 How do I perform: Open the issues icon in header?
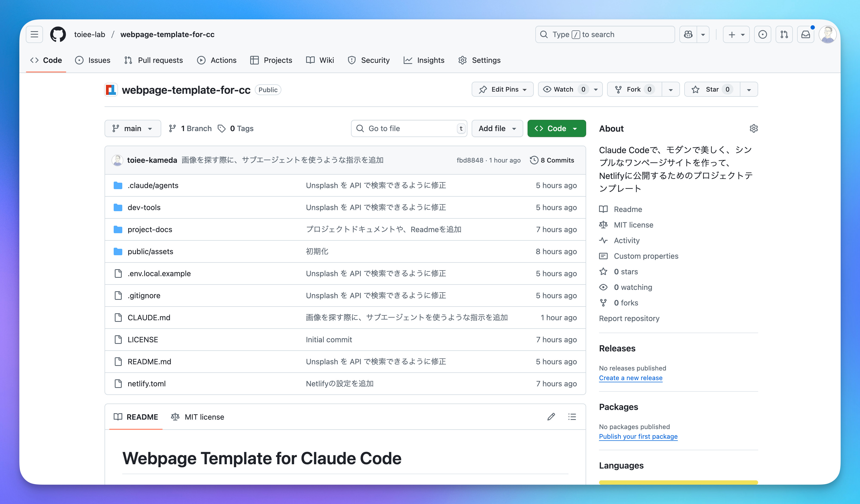click(762, 34)
